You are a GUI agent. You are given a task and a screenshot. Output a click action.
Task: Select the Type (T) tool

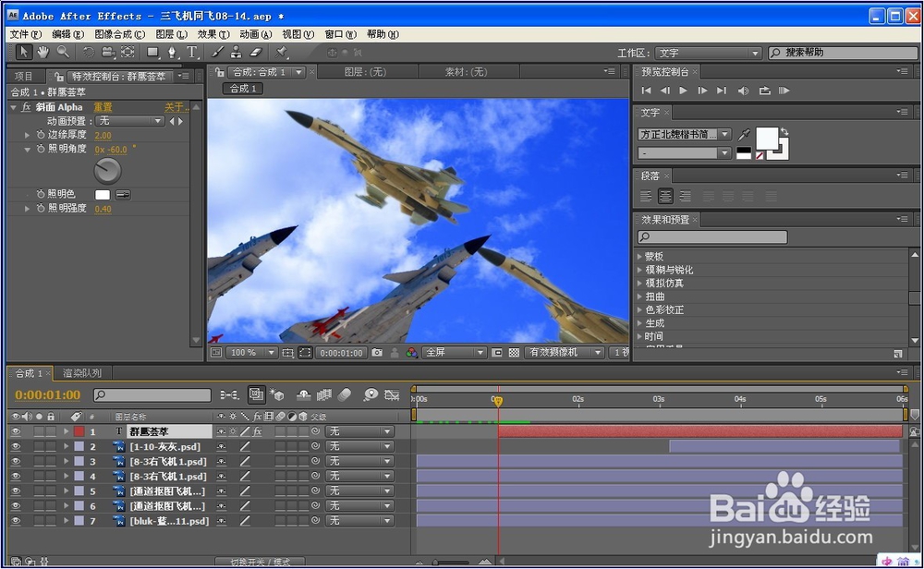192,53
